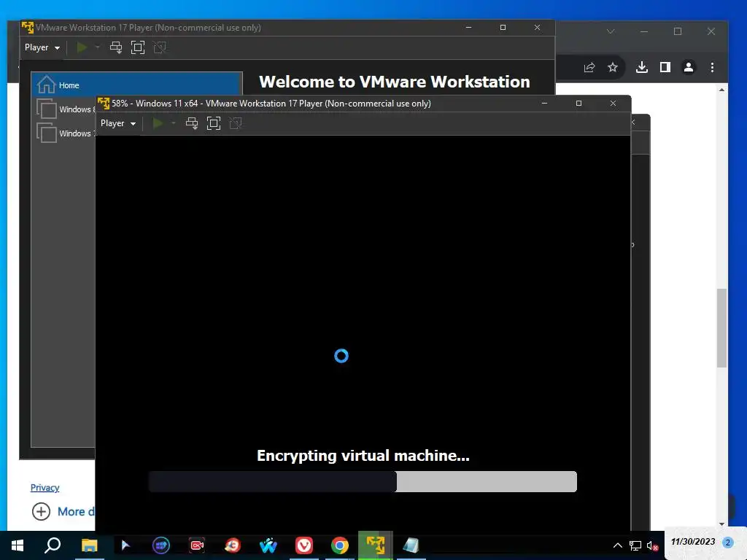
Task: Toggle Chrome side panel icon
Action: click(665, 67)
